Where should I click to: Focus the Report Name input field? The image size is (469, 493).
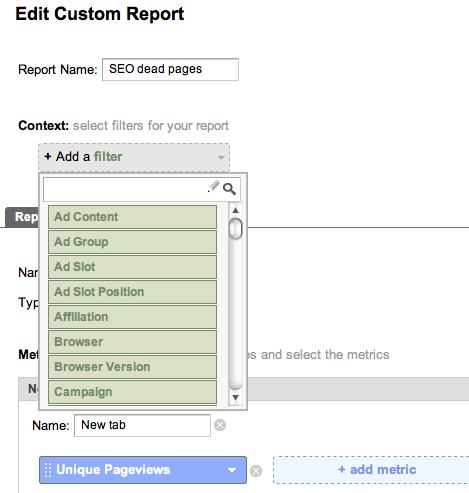170,69
